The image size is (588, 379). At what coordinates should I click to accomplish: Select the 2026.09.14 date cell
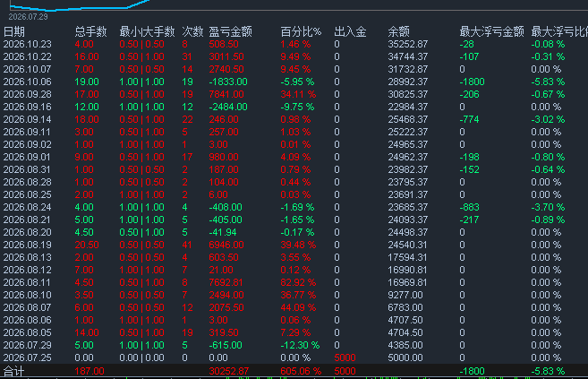coord(28,119)
